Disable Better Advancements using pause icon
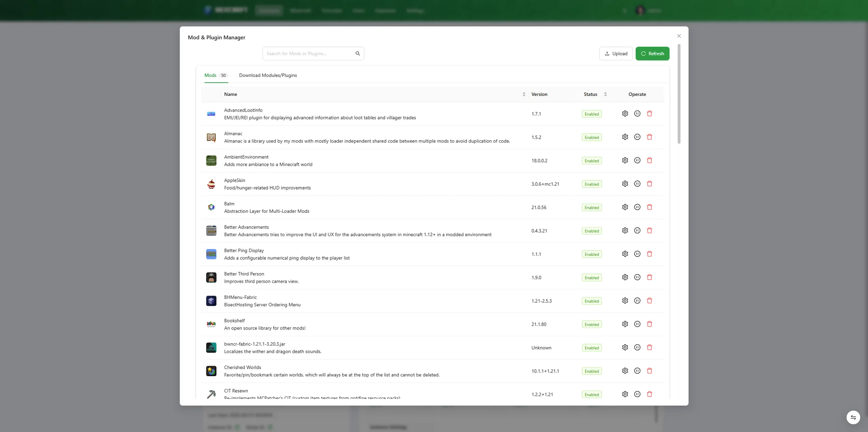Viewport: 868px width, 432px height. pyautogui.click(x=637, y=231)
